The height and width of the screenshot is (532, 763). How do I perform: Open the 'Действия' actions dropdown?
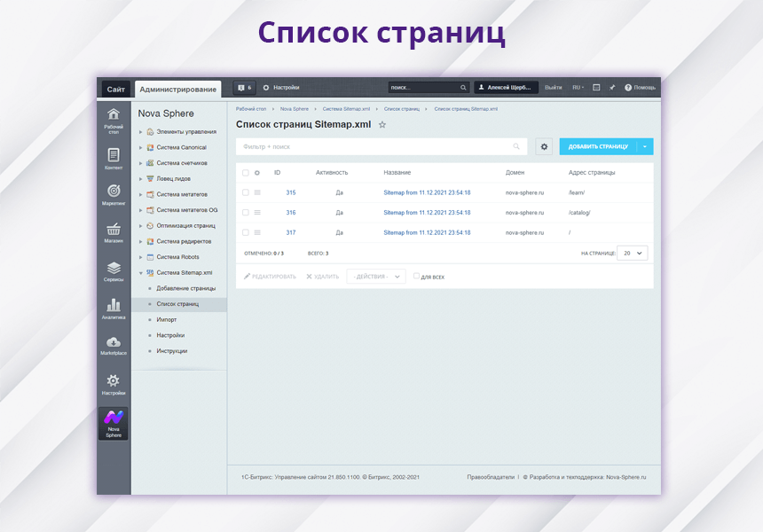[376, 277]
